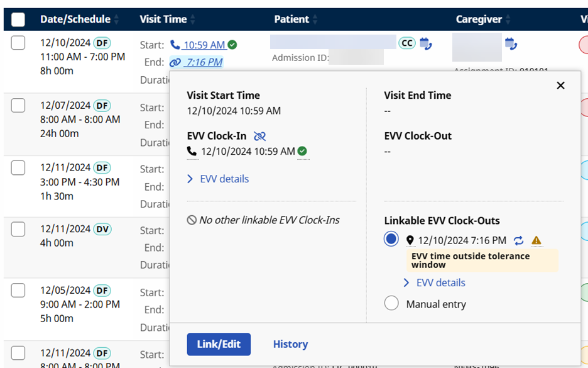The image size is (588, 368).
Task: Click the CC badge next to the patient
Action: point(407,43)
